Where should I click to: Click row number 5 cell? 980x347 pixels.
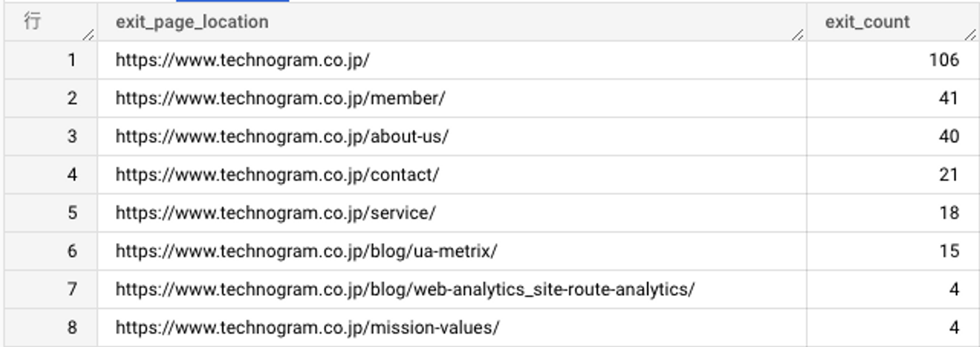point(51,213)
